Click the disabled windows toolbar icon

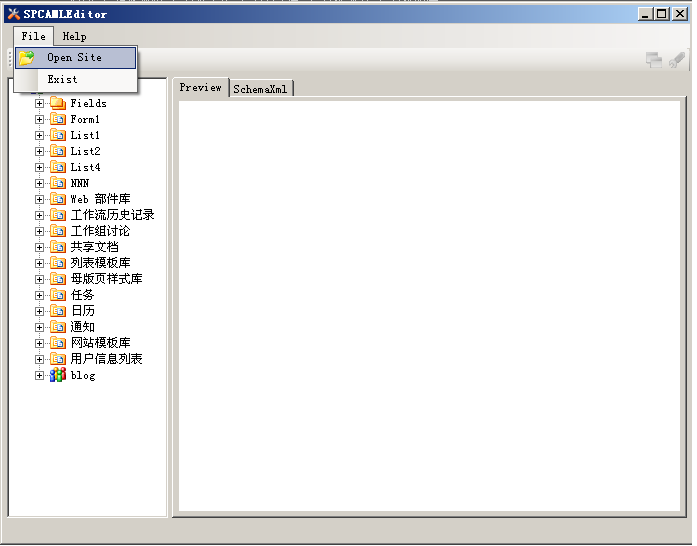click(x=654, y=60)
